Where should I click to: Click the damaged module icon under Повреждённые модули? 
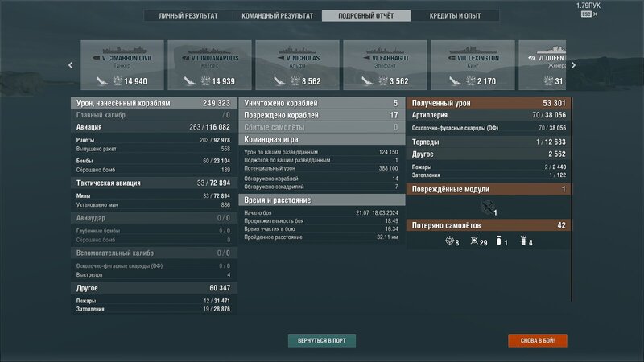point(488,208)
